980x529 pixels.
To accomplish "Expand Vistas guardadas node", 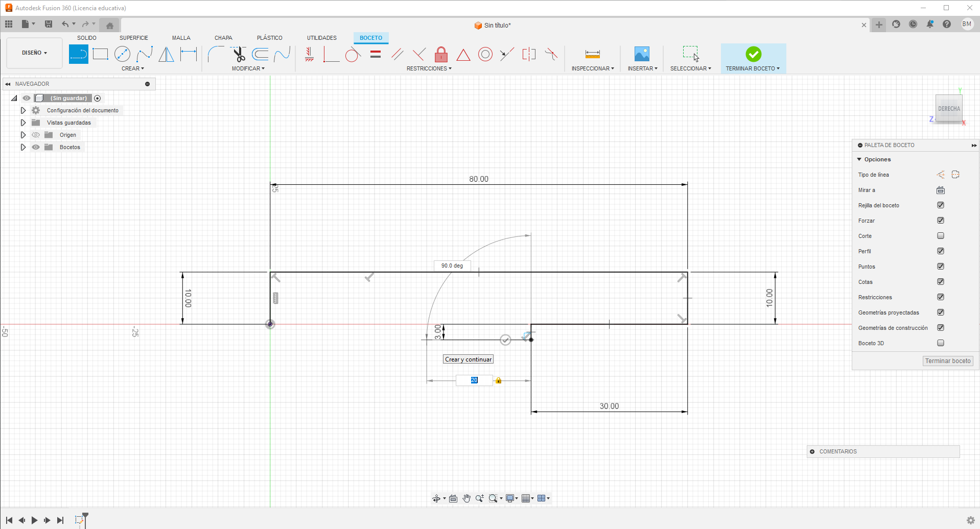I will pyautogui.click(x=23, y=123).
